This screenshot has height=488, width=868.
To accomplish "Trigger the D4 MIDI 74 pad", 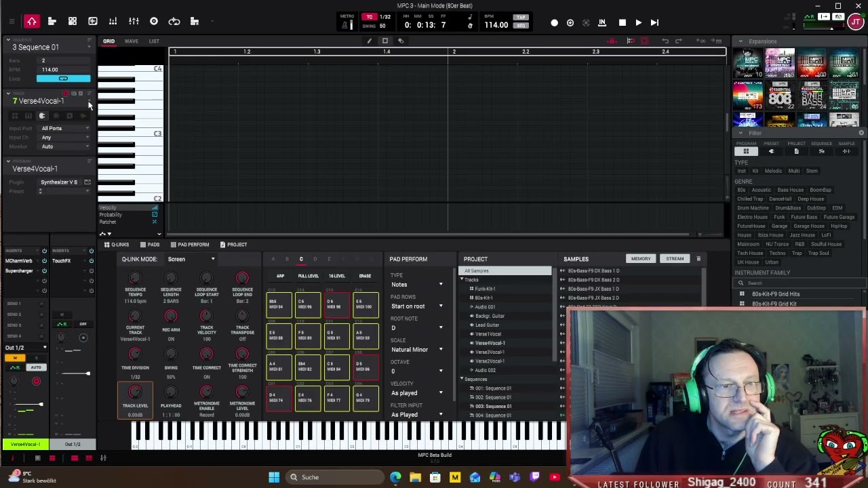I will click(x=279, y=399).
